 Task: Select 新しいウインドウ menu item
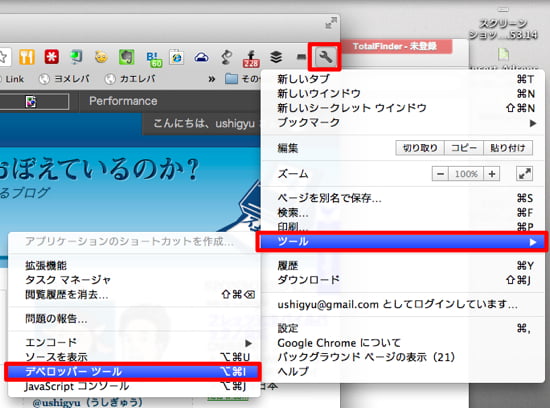pyautogui.click(x=403, y=93)
